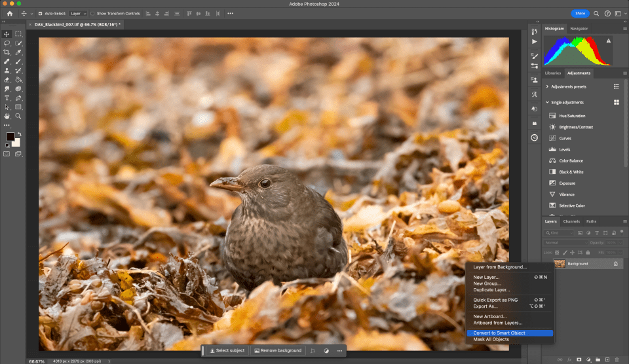Screen dimensions: 629x364
Task: Toggle lock all padlock in Lock row
Action: pos(588,253)
